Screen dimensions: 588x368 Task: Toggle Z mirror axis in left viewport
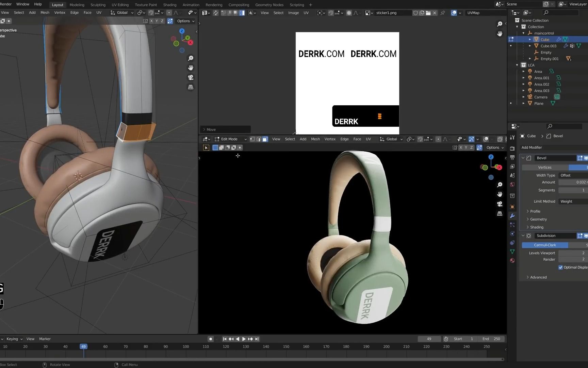point(162,21)
